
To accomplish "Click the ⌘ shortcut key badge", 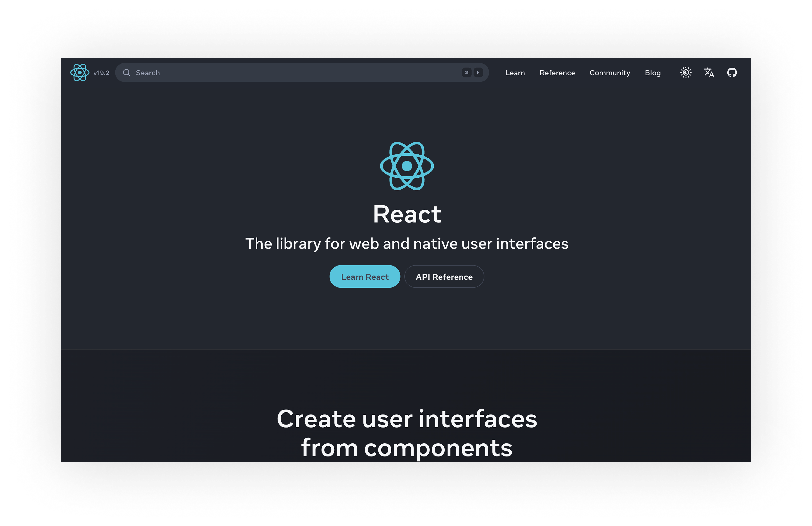I will pos(466,72).
